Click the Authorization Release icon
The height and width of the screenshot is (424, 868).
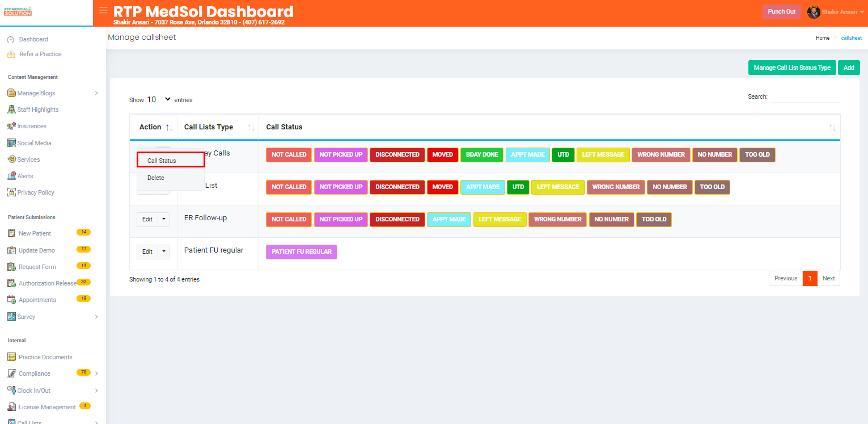coord(11,283)
